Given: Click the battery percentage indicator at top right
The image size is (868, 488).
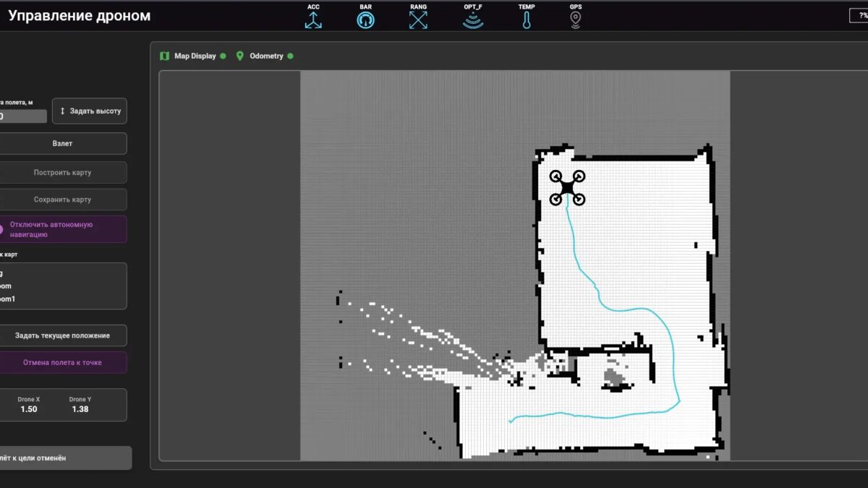Looking at the screenshot, I should (x=859, y=16).
